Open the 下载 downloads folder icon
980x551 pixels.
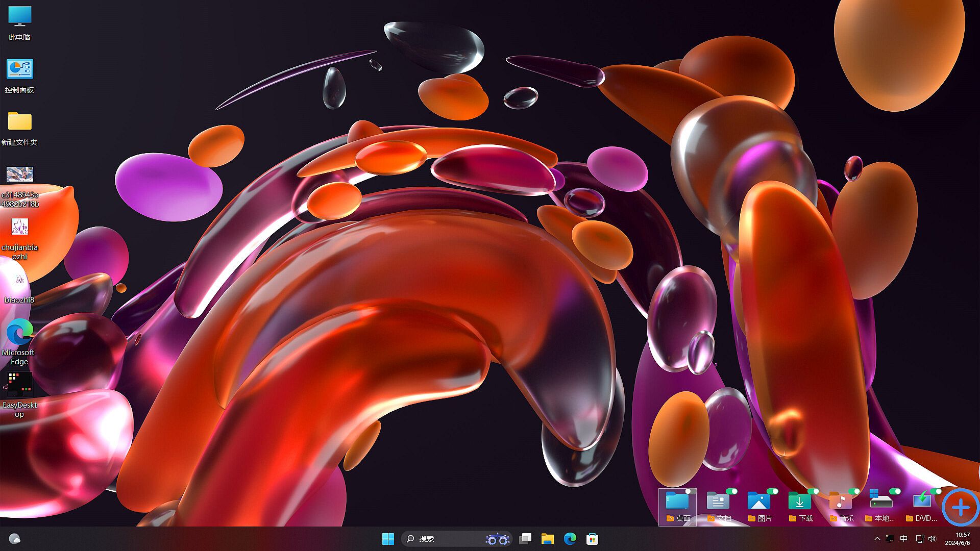pyautogui.click(x=800, y=502)
